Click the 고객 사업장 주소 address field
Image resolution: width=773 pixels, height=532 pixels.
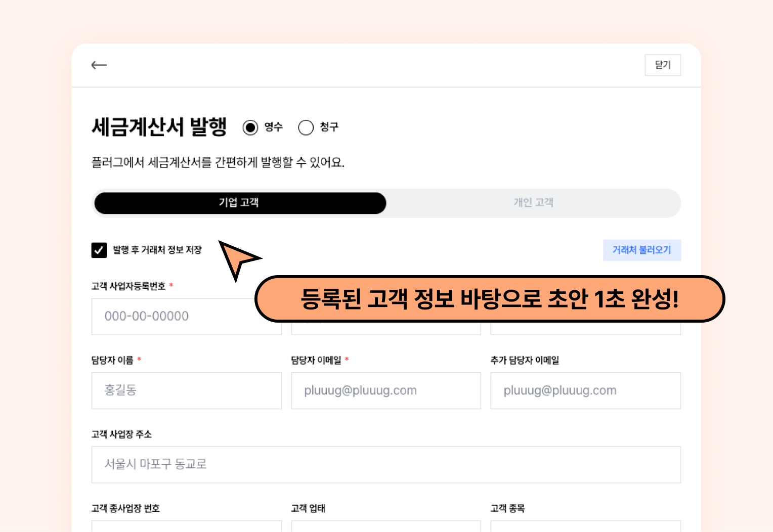(385, 464)
